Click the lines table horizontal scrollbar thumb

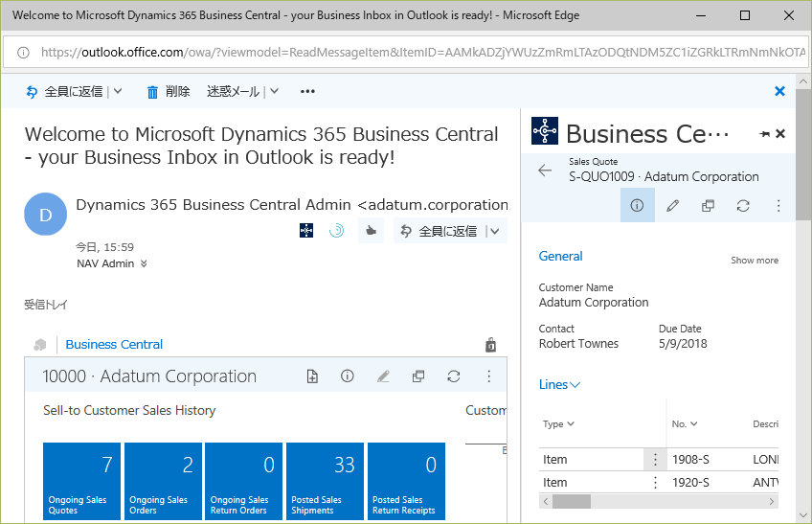pos(572,502)
